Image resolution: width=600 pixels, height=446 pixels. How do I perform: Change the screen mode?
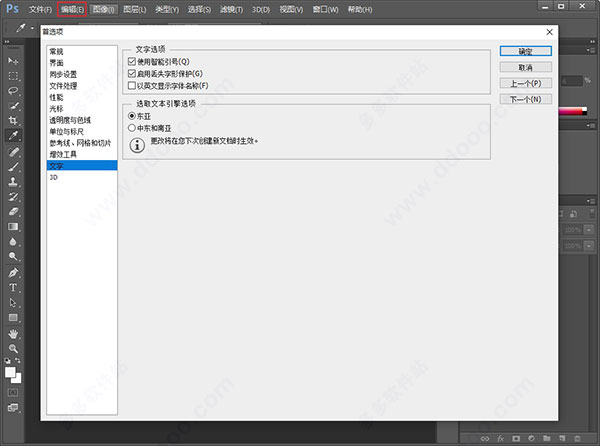[x=13, y=408]
